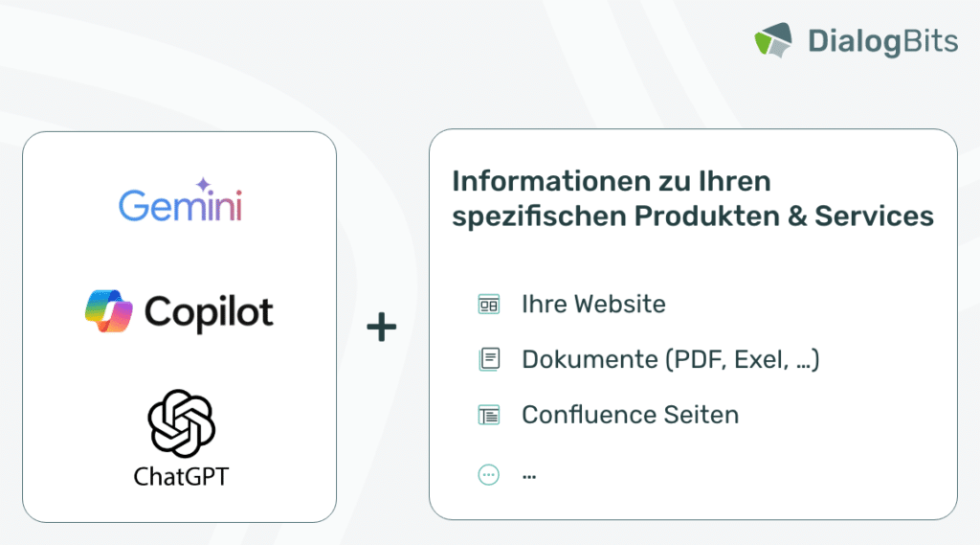Click the left AI assistants card
This screenshot has width=980, height=545.
point(179,327)
